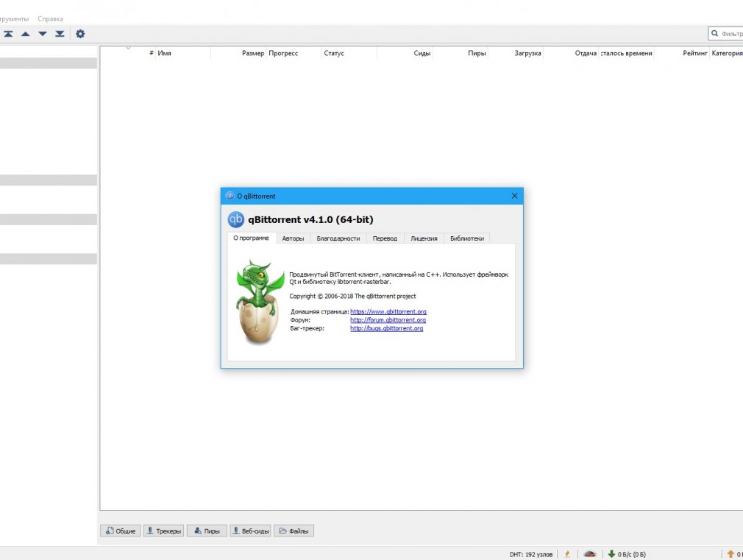Click the magnifier icon in filter box
This screenshot has width=743, height=560.
714,34
